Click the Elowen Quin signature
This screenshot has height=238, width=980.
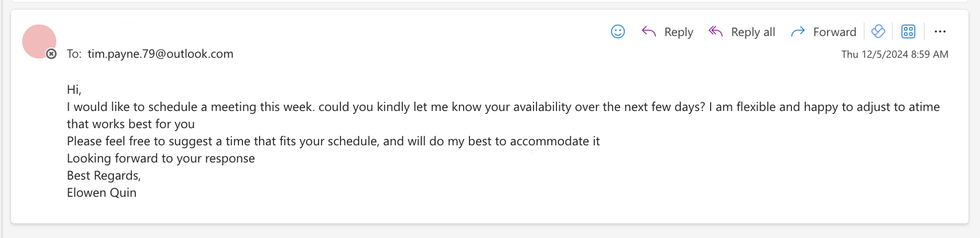click(x=101, y=193)
